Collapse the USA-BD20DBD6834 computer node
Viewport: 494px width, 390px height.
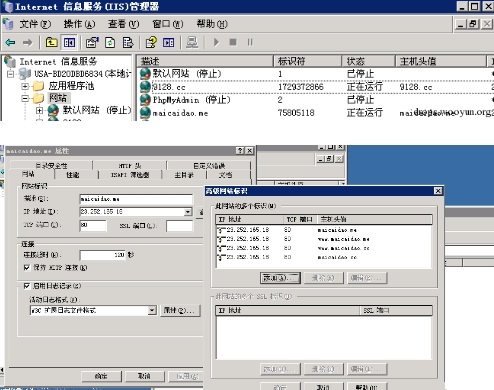pyautogui.click(x=11, y=73)
